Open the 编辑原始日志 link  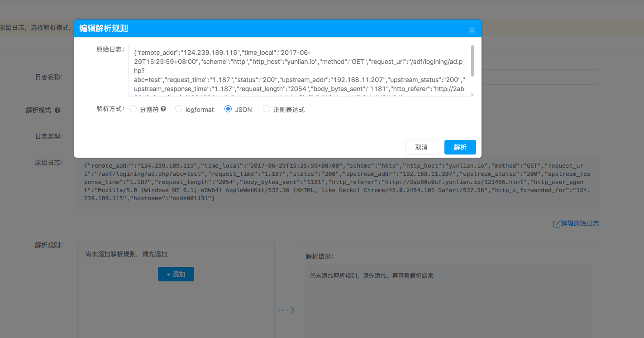pyautogui.click(x=580, y=223)
